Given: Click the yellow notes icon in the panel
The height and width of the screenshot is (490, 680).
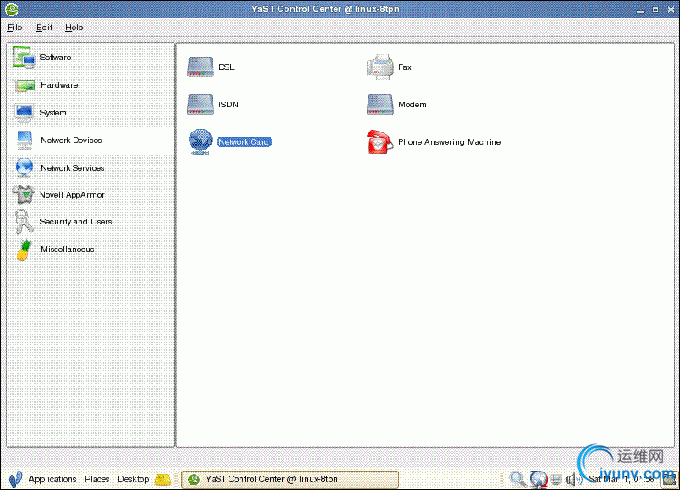Looking at the screenshot, I should click(163, 479).
